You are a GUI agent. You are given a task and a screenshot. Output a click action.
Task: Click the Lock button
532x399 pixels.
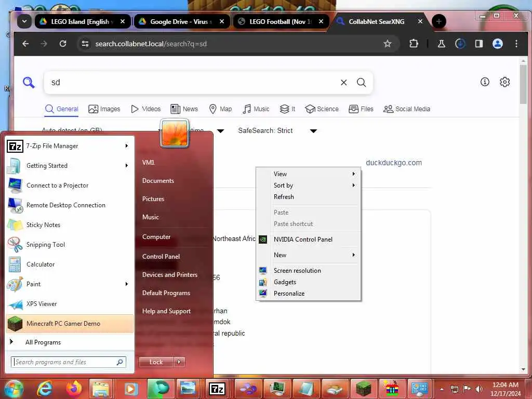156,362
